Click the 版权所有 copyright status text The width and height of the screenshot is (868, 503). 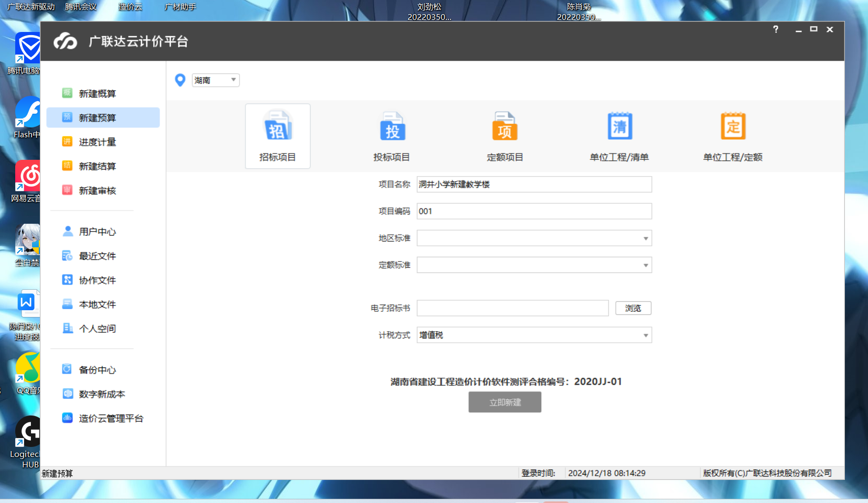767,473
